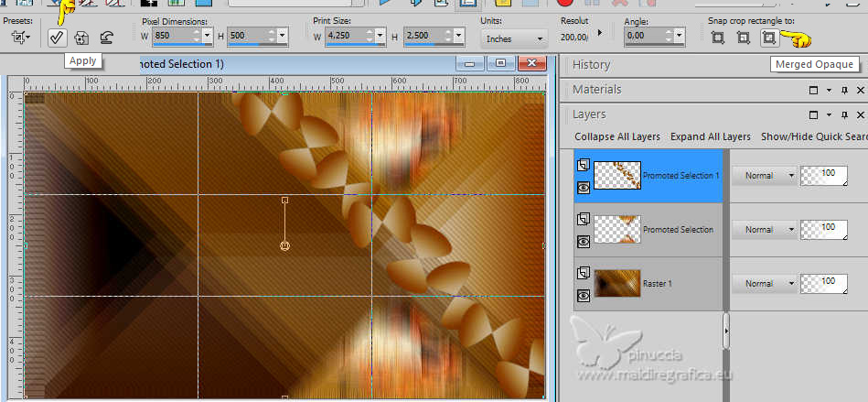Click the Layers palette title
868x402 pixels.
[589, 114]
